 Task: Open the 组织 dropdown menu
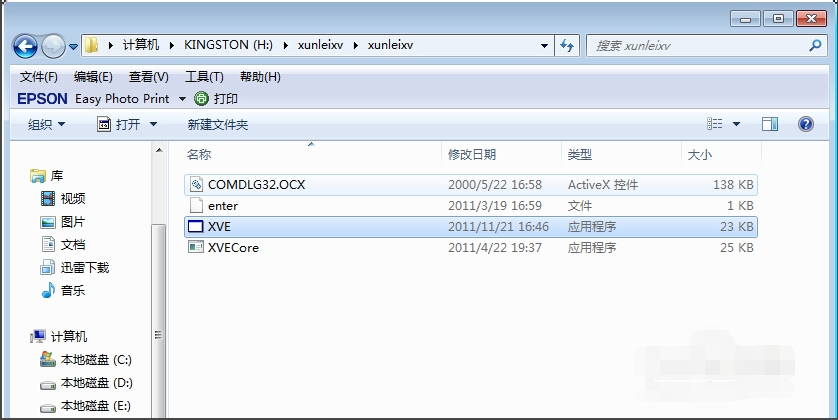46,125
